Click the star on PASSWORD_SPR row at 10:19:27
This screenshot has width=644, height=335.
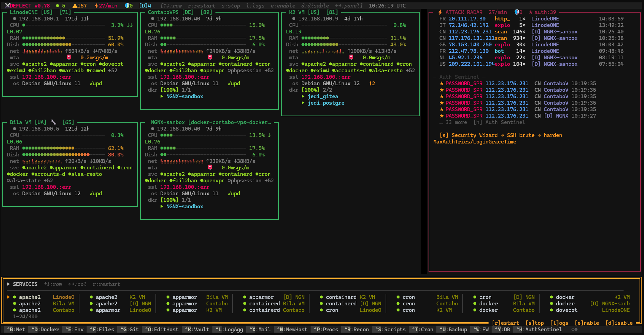pos(441,116)
